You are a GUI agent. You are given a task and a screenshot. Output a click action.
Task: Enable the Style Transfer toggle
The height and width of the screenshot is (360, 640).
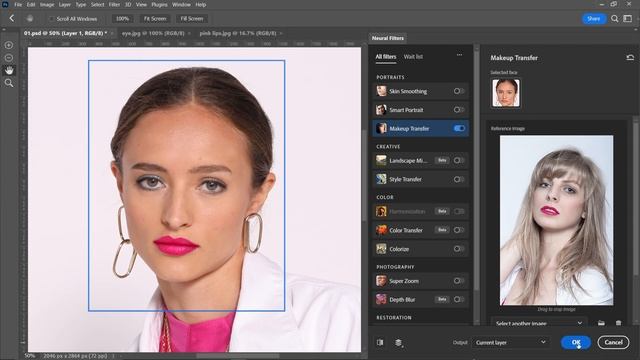459,179
